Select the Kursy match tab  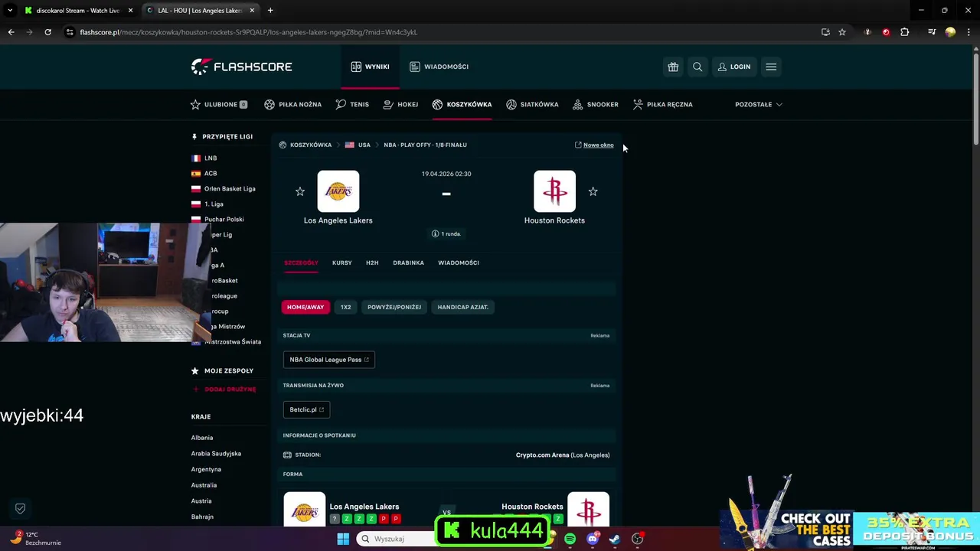(342, 262)
